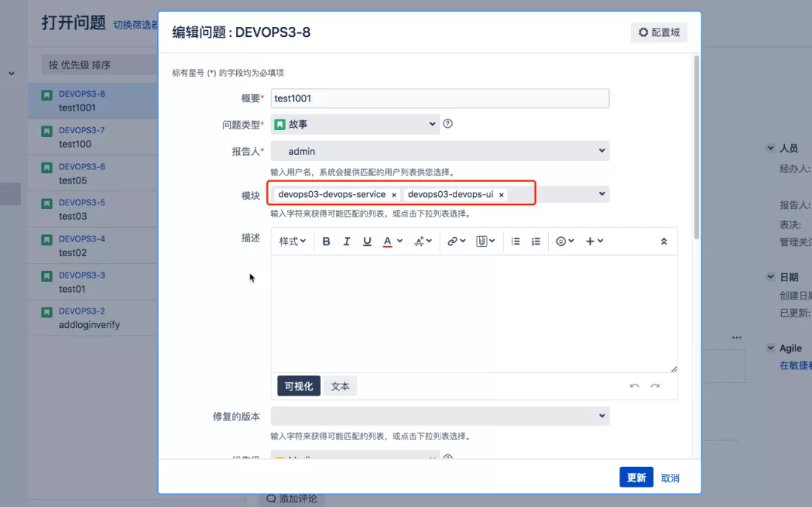The height and width of the screenshot is (507, 812).
Task: Click the 更新 update button
Action: click(x=637, y=478)
